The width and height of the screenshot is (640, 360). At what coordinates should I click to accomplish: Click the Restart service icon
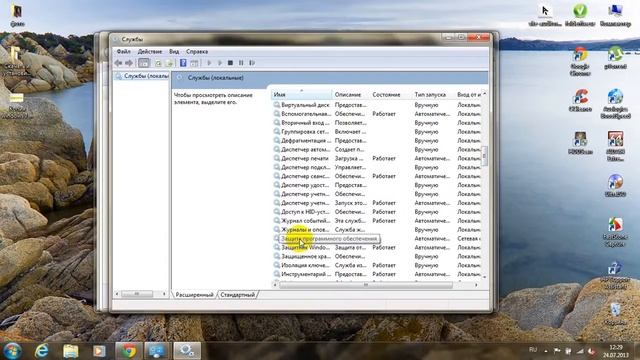tap(252, 63)
